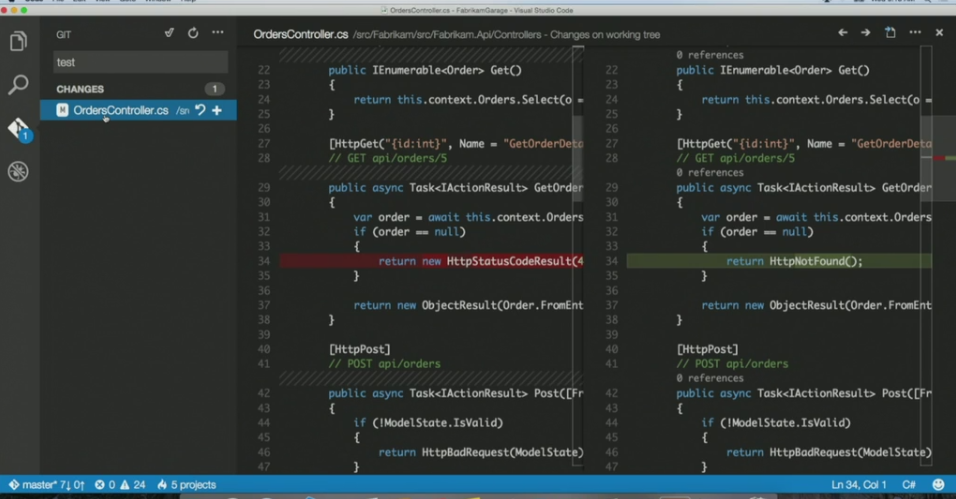Open the Debug view in activity bar
The height and width of the screenshot is (499, 956).
tap(18, 172)
